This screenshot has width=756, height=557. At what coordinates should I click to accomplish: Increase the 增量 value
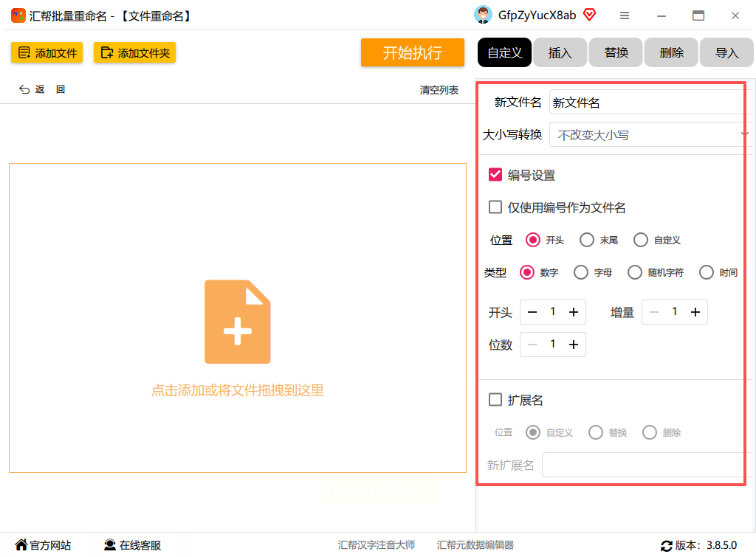click(695, 312)
